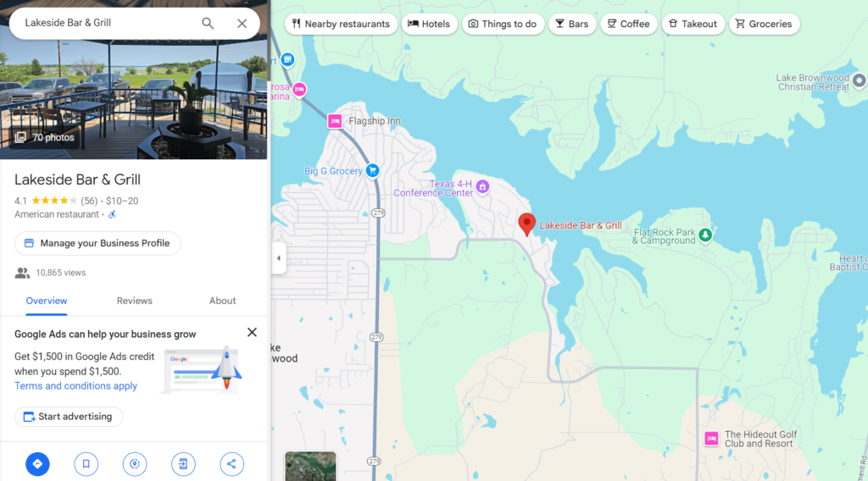Click Manage your Business Profile button
The width and height of the screenshot is (868, 481).
pos(97,243)
